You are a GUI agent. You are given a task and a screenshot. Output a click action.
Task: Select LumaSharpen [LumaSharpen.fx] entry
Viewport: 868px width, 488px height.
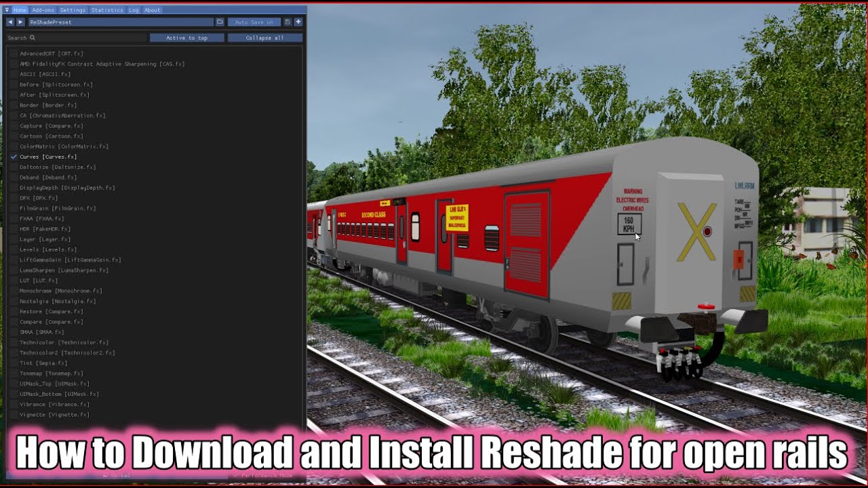pyautogui.click(x=64, y=270)
